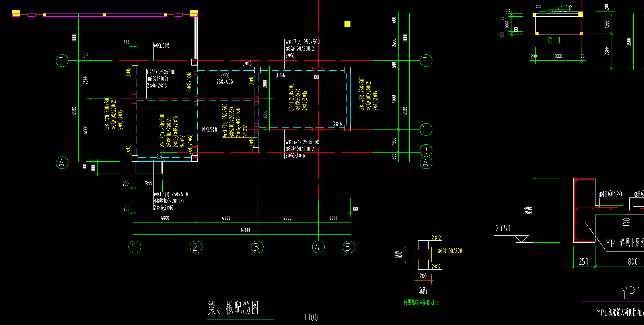Click grid axis bubble number 2

point(196,247)
